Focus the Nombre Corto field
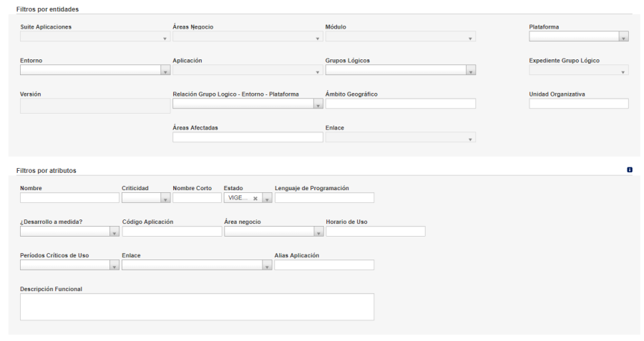The image size is (644, 341). [197, 198]
